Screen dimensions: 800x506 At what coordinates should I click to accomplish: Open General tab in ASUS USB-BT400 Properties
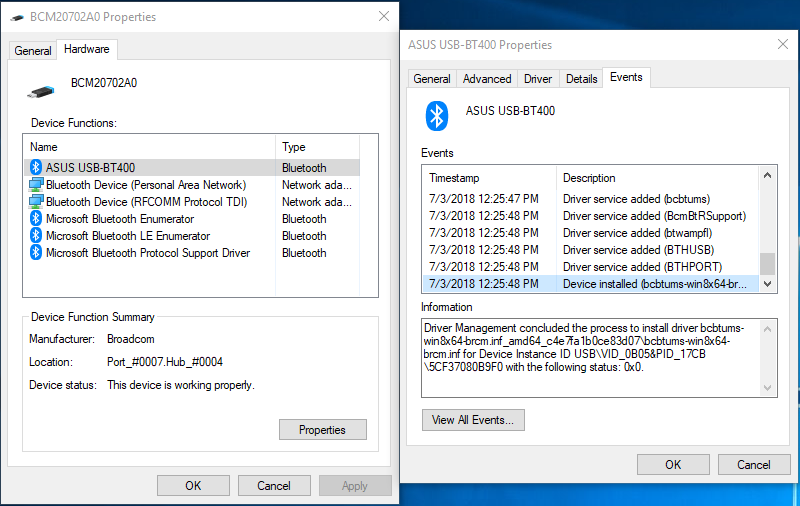(x=432, y=79)
